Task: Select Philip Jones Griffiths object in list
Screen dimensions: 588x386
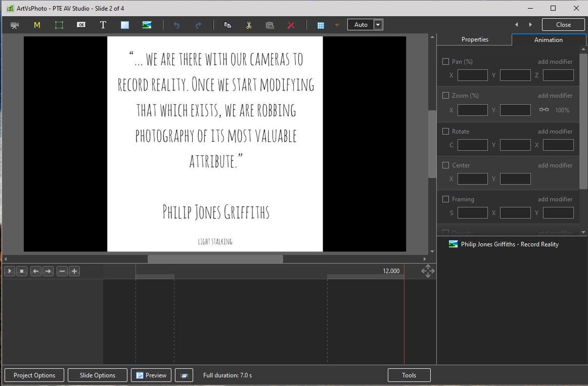Action: pyautogui.click(x=509, y=244)
